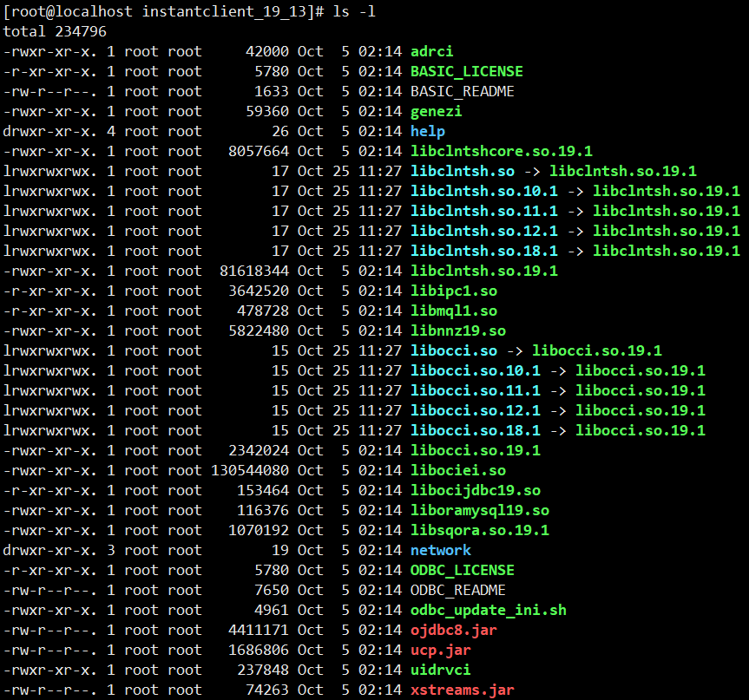749x700 pixels.
Task: Select file size 8057664
Action: [x=259, y=152]
